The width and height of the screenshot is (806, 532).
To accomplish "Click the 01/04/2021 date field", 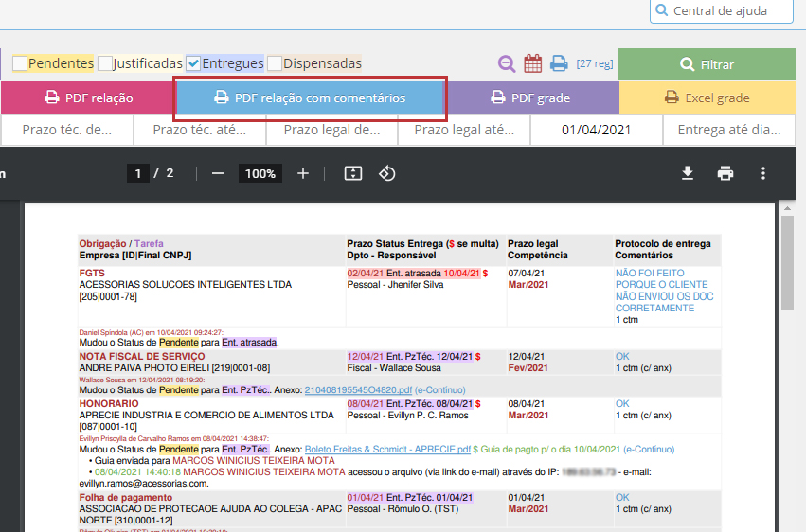I will [x=596, y=130].
